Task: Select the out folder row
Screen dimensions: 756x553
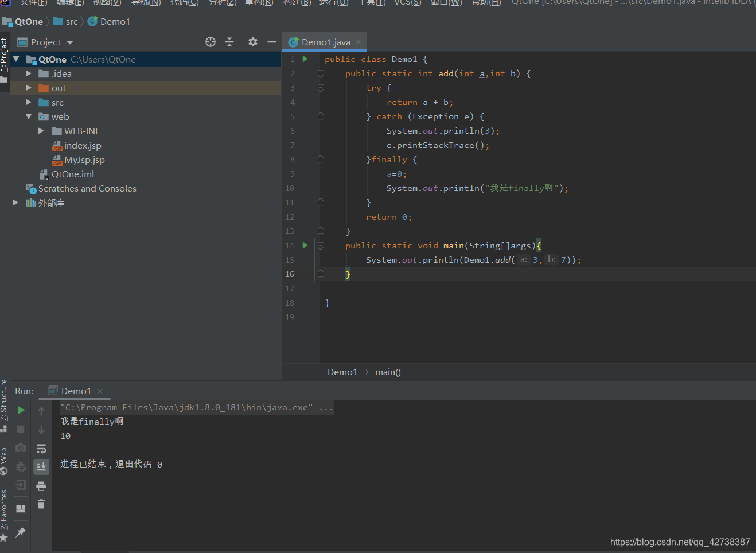Action: pyautogui.click(x=146, y=88)
